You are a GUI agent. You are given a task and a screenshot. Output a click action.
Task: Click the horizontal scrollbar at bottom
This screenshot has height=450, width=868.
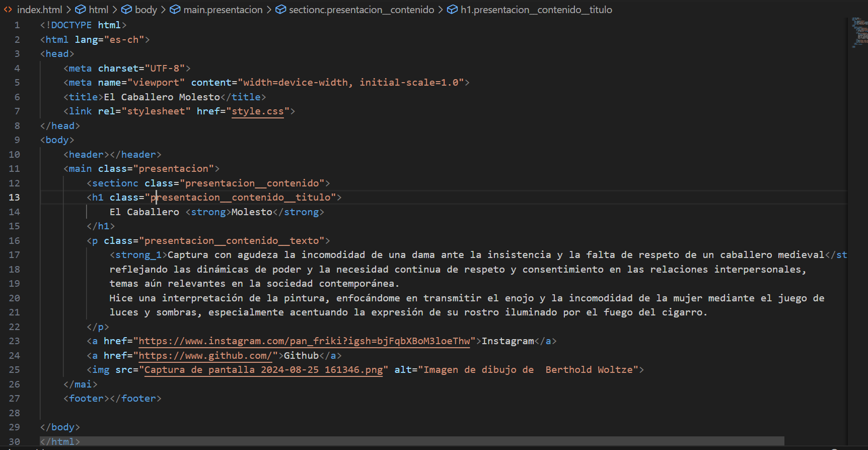point(412,441)
